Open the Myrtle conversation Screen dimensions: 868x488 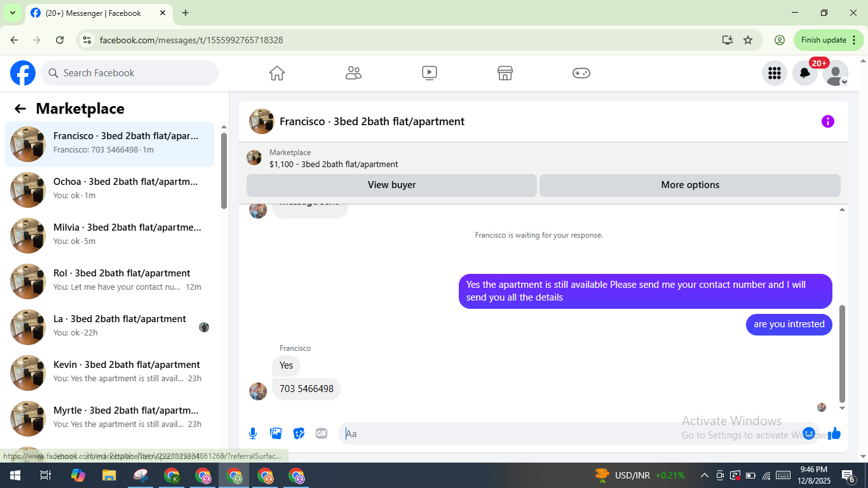pos(109,419)
